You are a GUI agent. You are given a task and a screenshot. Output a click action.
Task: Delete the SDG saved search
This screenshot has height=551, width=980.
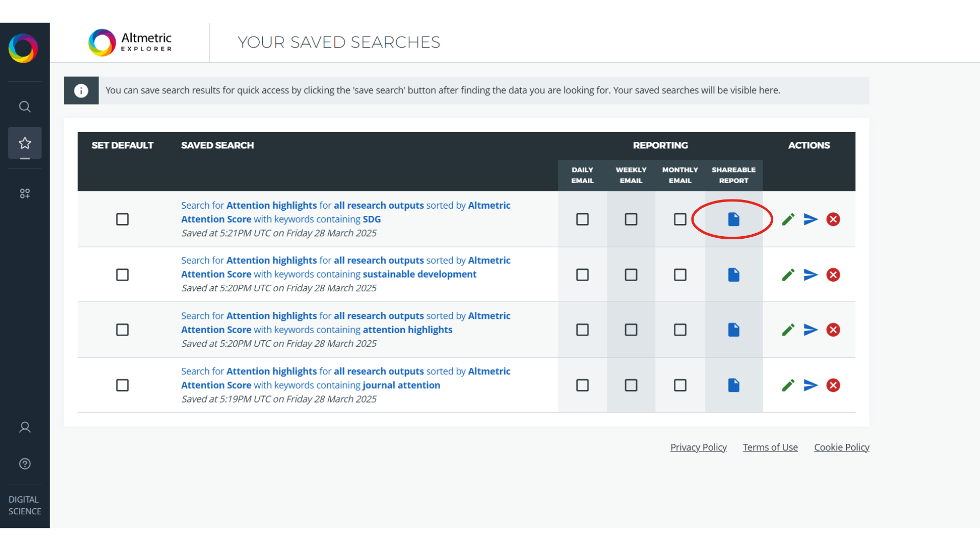[x=833, y=219]
